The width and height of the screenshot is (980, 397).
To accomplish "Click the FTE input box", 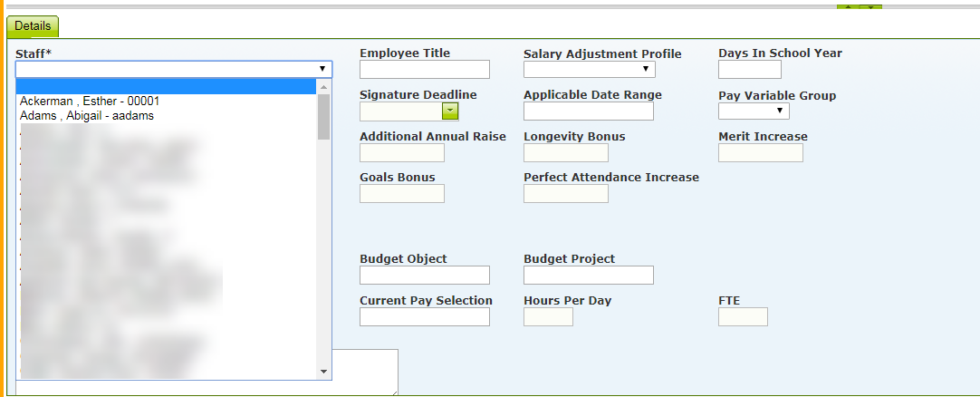I will (x=743, y=317).
